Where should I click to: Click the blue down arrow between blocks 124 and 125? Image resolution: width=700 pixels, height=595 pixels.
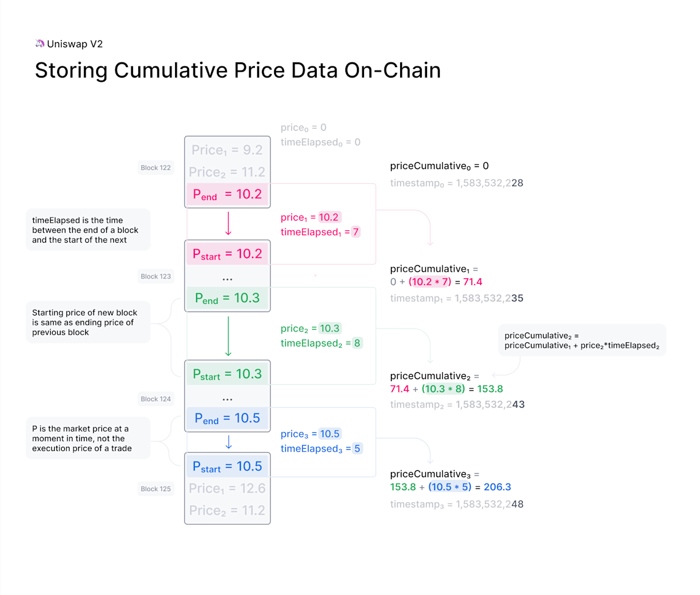228,442
